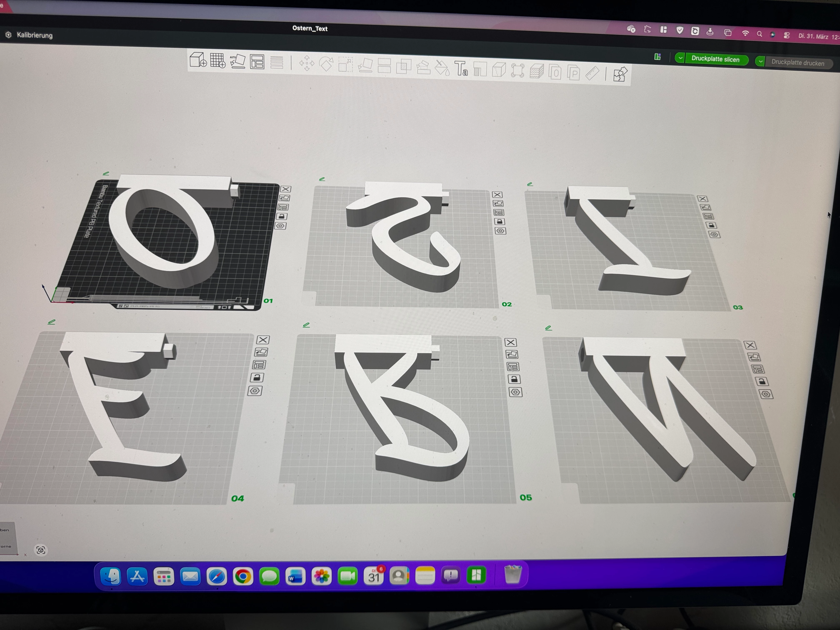
Task: Expand dropdown beside Druckplatte drucken
Action: [761, 61]
